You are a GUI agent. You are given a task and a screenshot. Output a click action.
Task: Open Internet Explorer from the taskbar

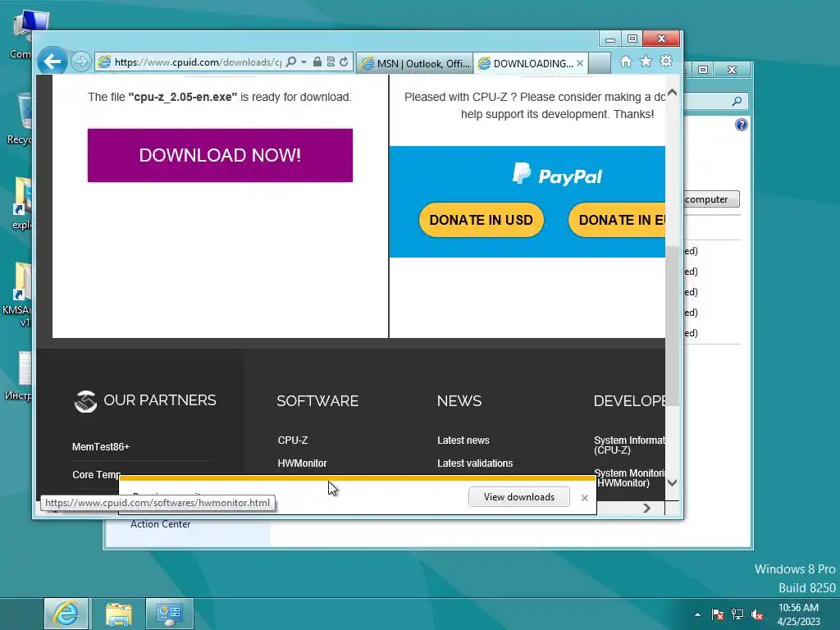(x=66, y=614)
